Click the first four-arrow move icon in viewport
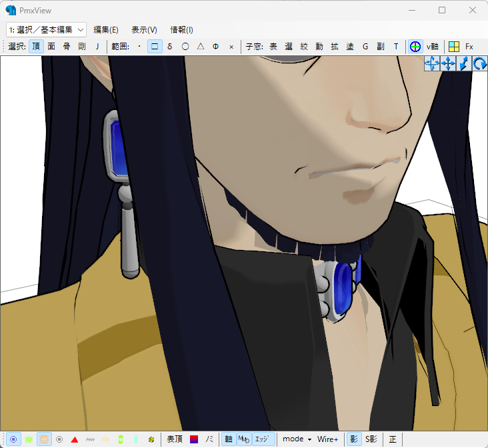This screenshot has width=488, height=448. coord(432,64)
